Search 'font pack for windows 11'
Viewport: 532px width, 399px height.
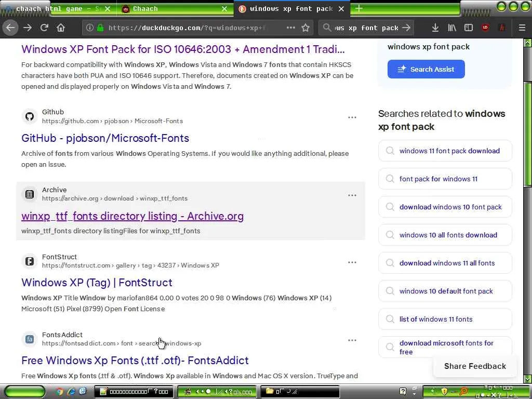445,179
